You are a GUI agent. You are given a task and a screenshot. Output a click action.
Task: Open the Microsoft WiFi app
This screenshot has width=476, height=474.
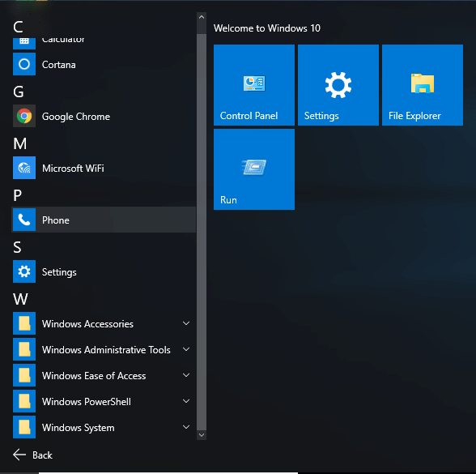[x=104, y=168]
